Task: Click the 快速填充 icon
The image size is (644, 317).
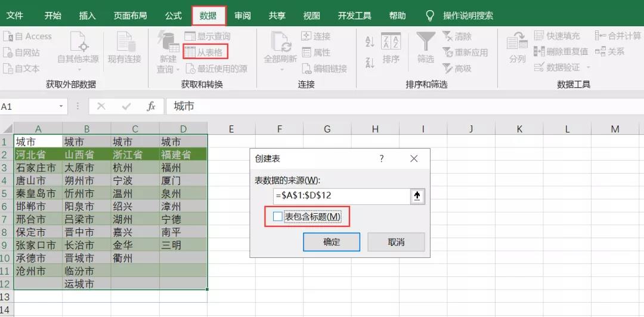Action: pyautogui.click(x=539, y=36)
